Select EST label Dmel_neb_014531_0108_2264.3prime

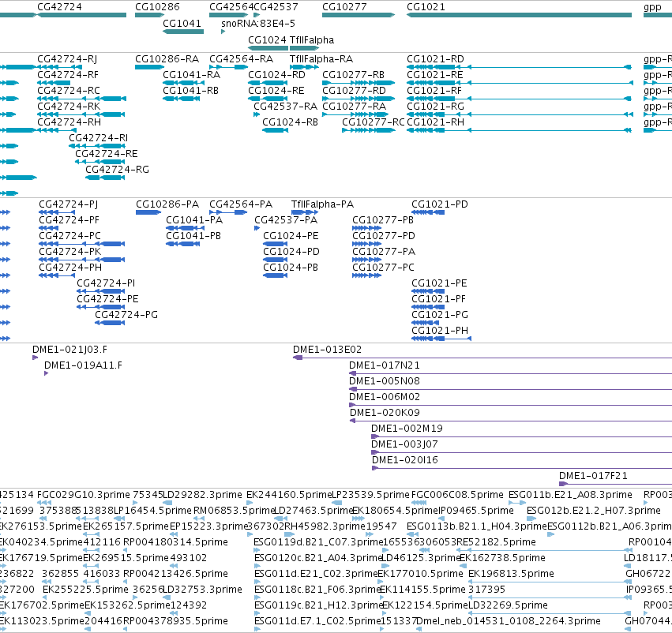pos(509,621)
